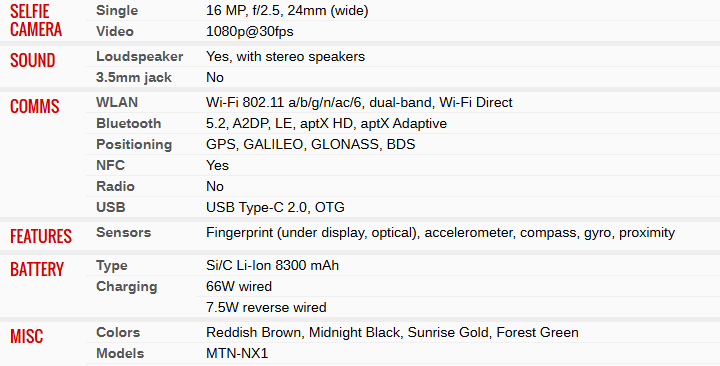The width and height of the screenshot is (720, 366).
Task: Click the BATTERY section heading
Action: click(37, 269)
